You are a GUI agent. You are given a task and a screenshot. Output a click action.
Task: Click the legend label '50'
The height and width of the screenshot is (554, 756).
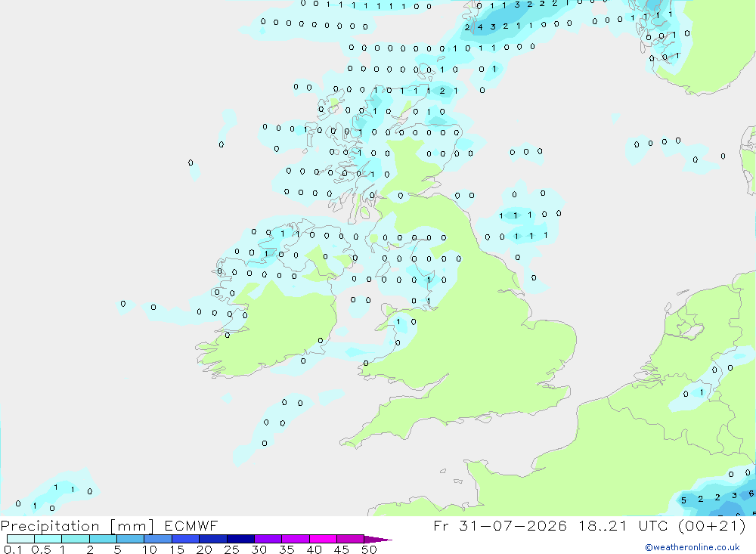pyautogui.click(x=369, y=549)
